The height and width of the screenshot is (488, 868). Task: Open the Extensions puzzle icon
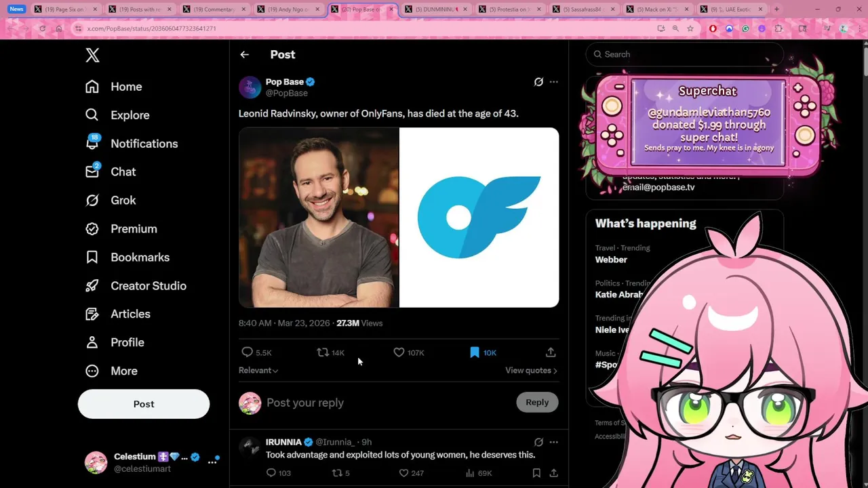coord(778,28)
